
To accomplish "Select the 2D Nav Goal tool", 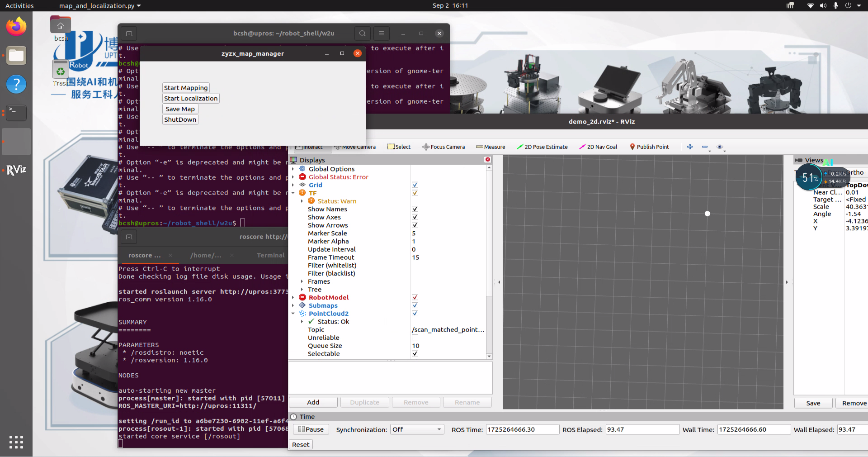I will point(598,147).
